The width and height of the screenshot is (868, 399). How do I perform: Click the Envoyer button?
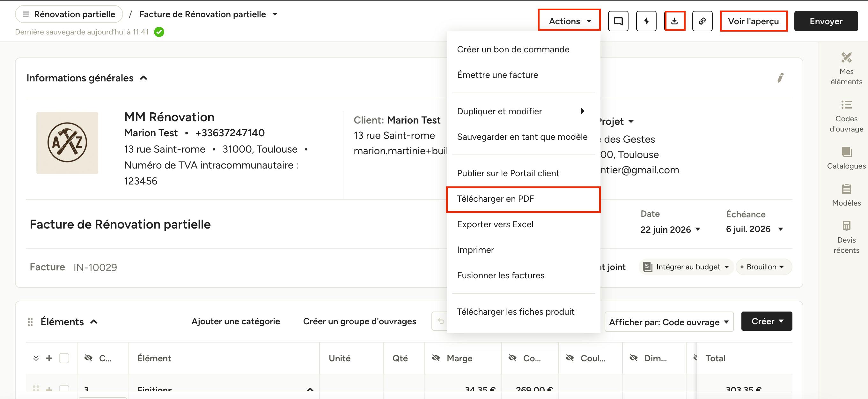pos(826,21)
